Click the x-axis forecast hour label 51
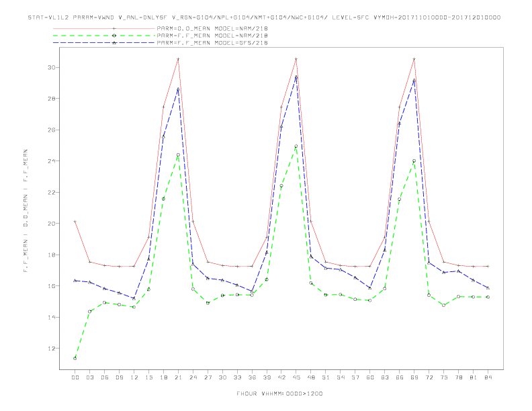Viewport: 532px width, 411px height. [x=326, y=377]
